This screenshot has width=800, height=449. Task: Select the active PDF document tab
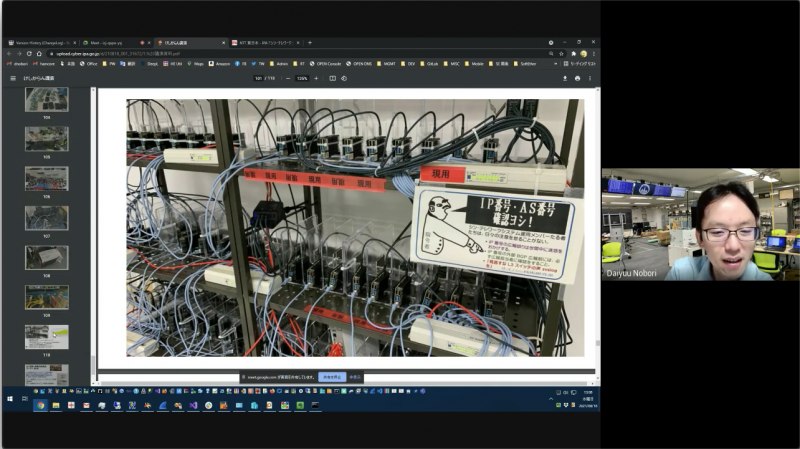pyautogui.click(x=191, y=43)
